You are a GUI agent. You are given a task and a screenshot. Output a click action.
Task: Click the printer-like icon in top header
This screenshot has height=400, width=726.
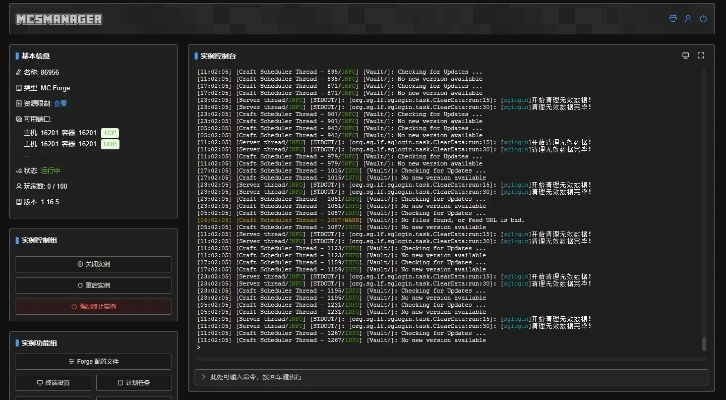click(x=673, y=19)
